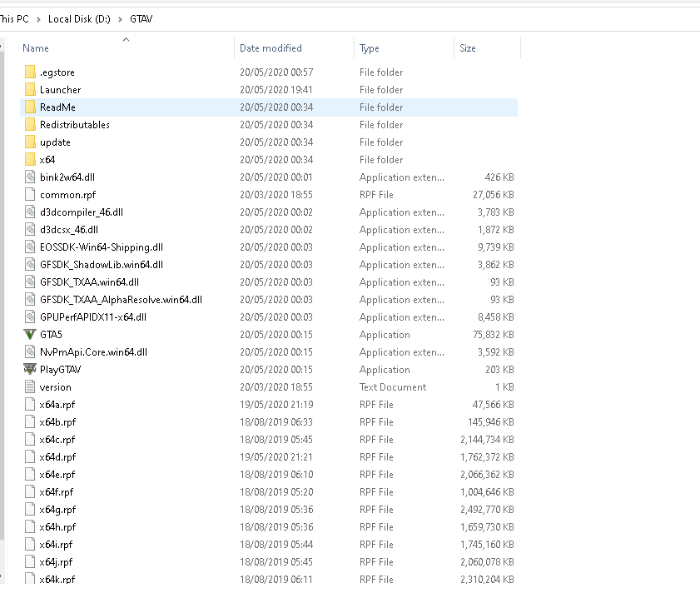Go to Local Disk (D:) breadcrumb
Image resolution: width=700 pixels, height=603 pixels.
(x=79, y=19)
